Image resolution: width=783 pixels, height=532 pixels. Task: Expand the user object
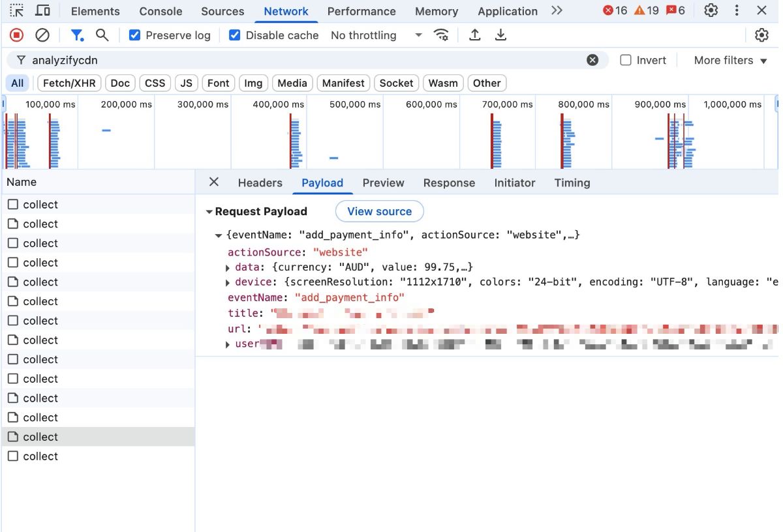(228, 344)
